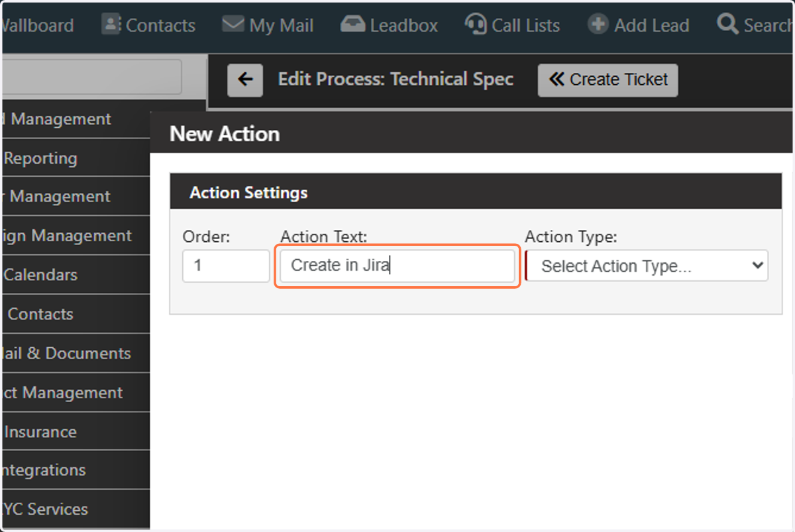Go back with the left arrow button
The height and width of the screenshot is (532, 795).
(245, 80)
